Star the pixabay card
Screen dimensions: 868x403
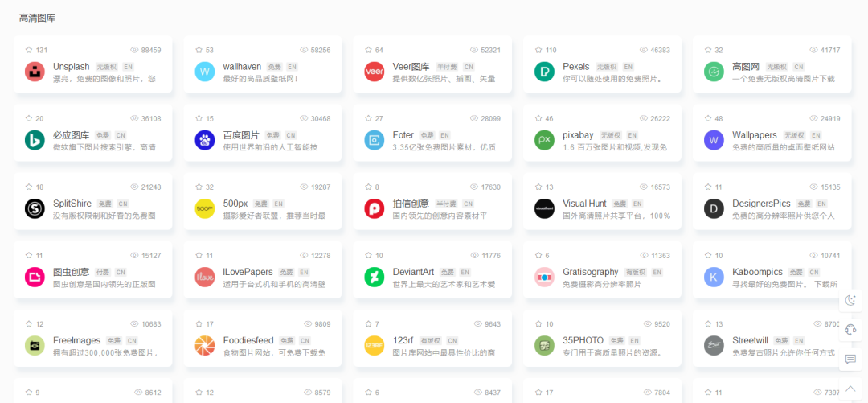click(x=538, y=118)
